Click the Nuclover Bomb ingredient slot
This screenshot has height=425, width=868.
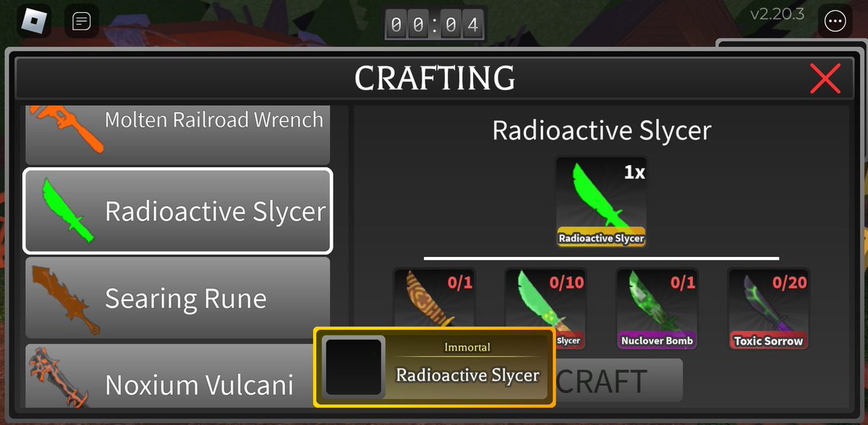click(x=657, y=308)
